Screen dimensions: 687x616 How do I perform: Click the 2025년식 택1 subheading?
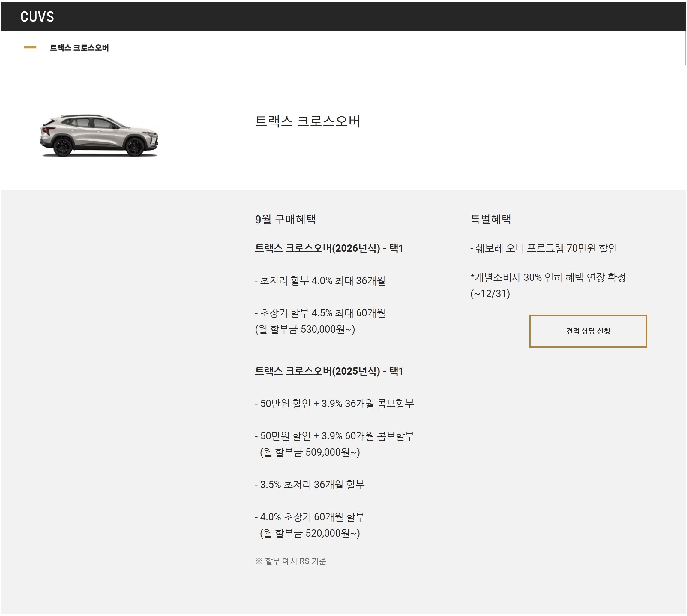click(329, 371)
